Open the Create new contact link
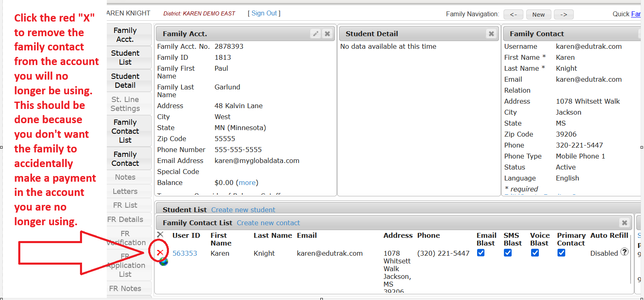This screenshot has width=644, height=300. [x=268, y=223]
